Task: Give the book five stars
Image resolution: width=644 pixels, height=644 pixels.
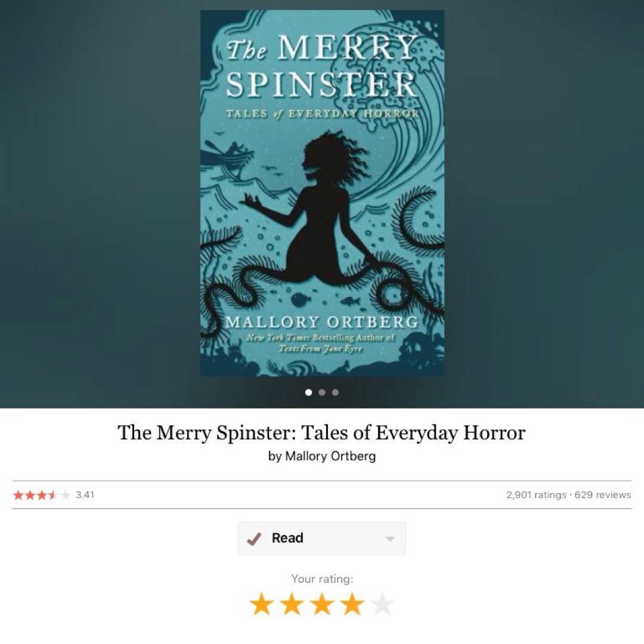Action: [382, 604]
